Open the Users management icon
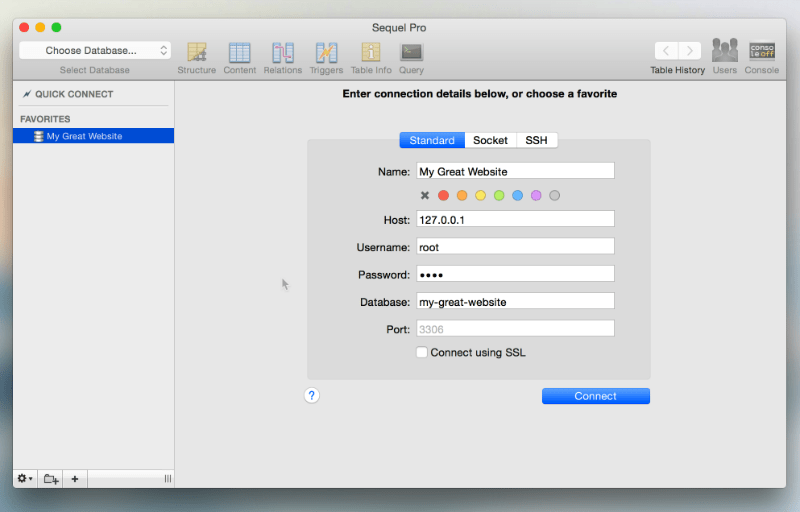The width and height of the screenshot is (800, 512). click(x=725, y=51)
